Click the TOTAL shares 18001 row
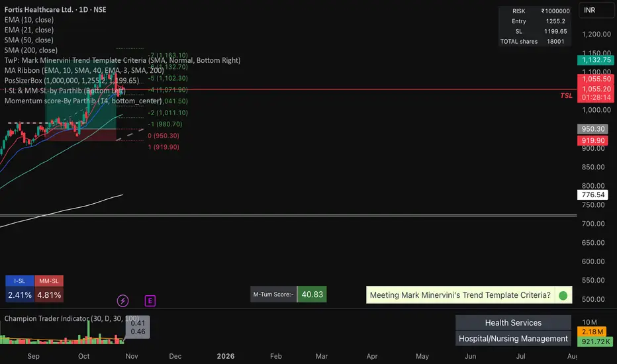 [535, 41]
